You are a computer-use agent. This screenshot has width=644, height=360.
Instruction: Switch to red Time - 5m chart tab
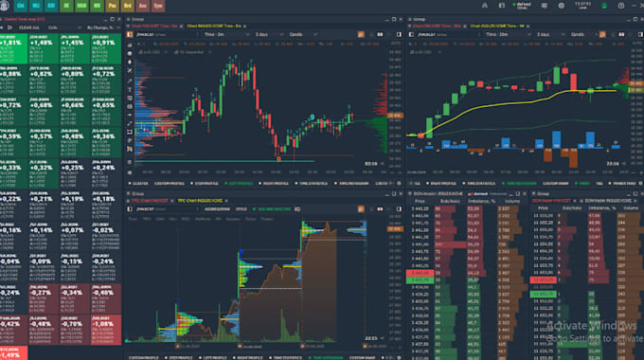coord(154,26)
